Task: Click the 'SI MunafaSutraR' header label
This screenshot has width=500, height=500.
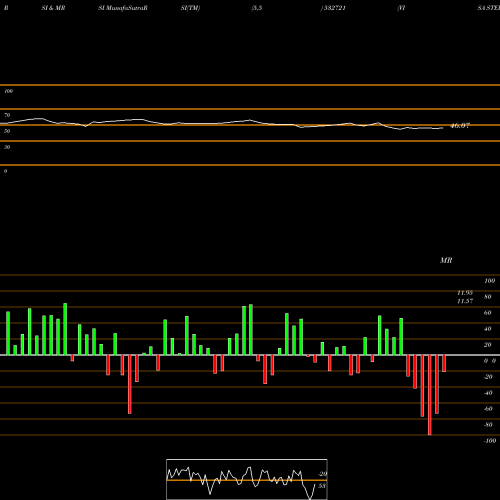Action: coord(123,8)
